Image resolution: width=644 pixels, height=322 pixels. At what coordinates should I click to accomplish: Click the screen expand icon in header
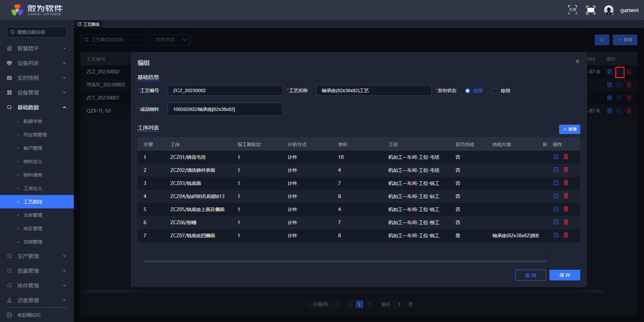[x=590, y=10]
